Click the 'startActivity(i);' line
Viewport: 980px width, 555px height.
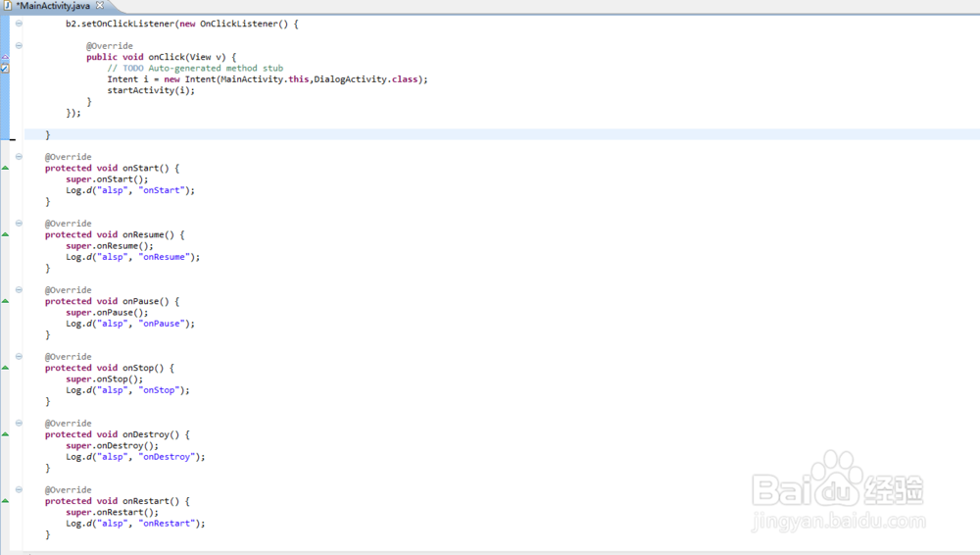(151, 91)
